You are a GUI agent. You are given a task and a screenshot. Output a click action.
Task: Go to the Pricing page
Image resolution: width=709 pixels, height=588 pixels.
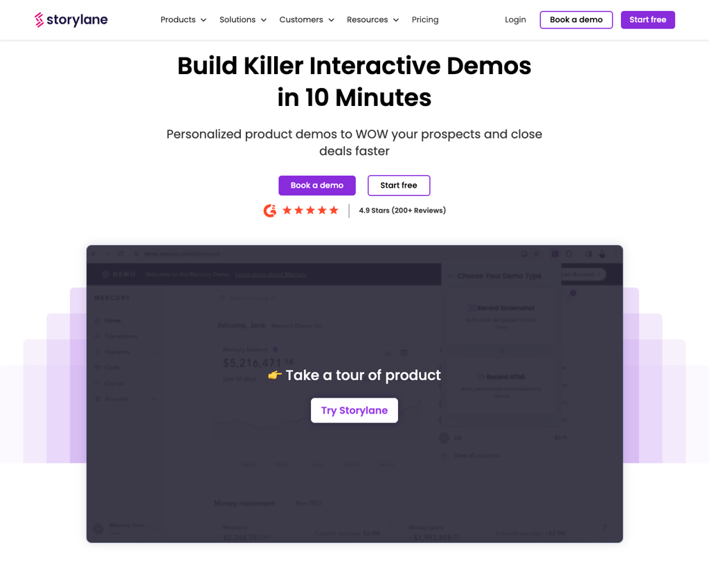click(425, 20)
